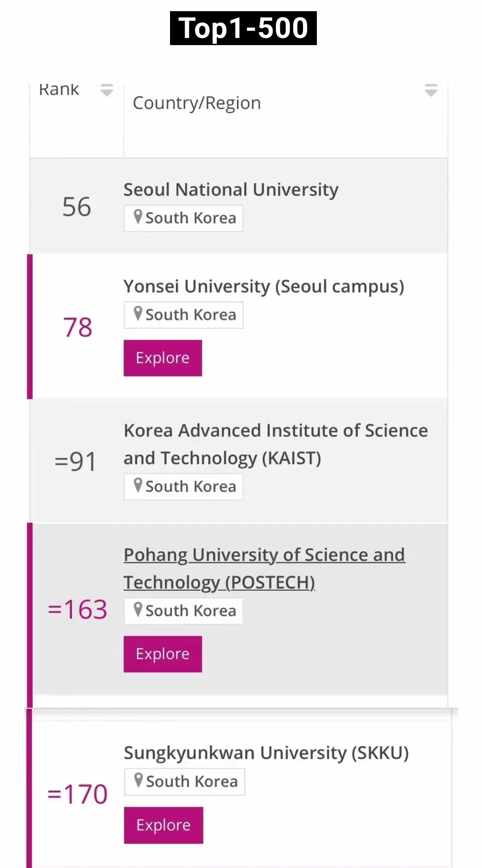Open the Country/Region sort dropdown
This screenshot has width=482, height=868.
coord(431,90)
